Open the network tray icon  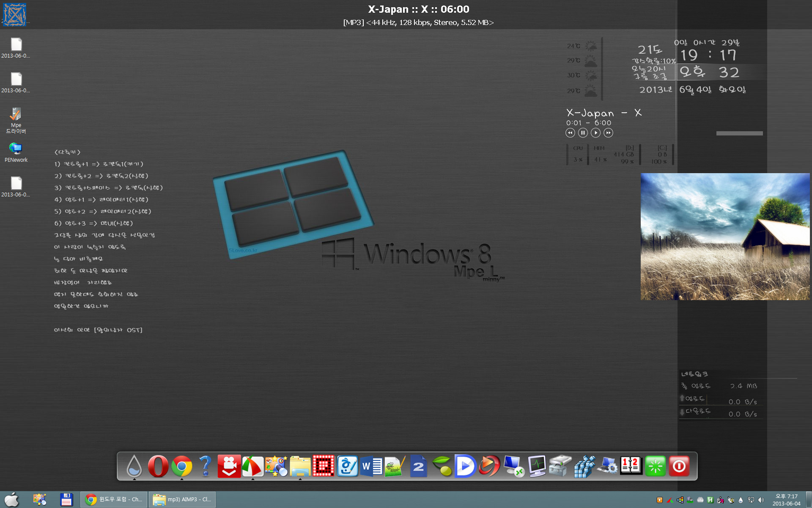pyautogui.click(x=751, y=500)
